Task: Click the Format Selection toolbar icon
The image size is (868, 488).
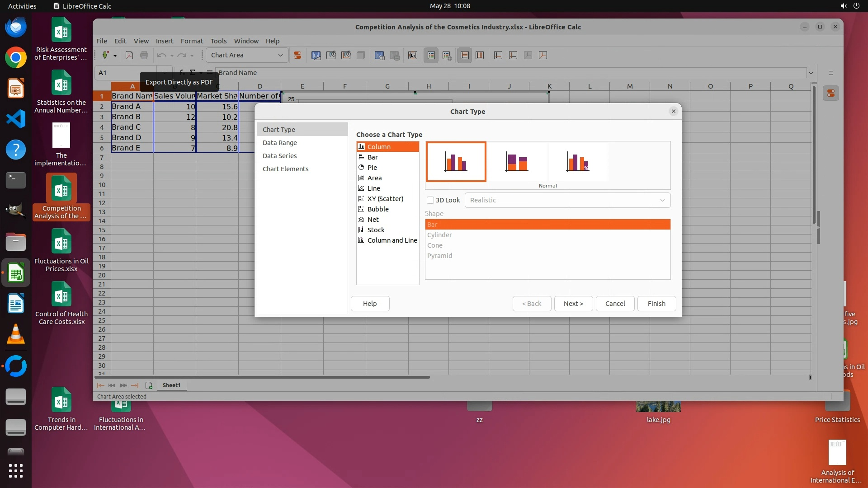Action: pos(297,55)
